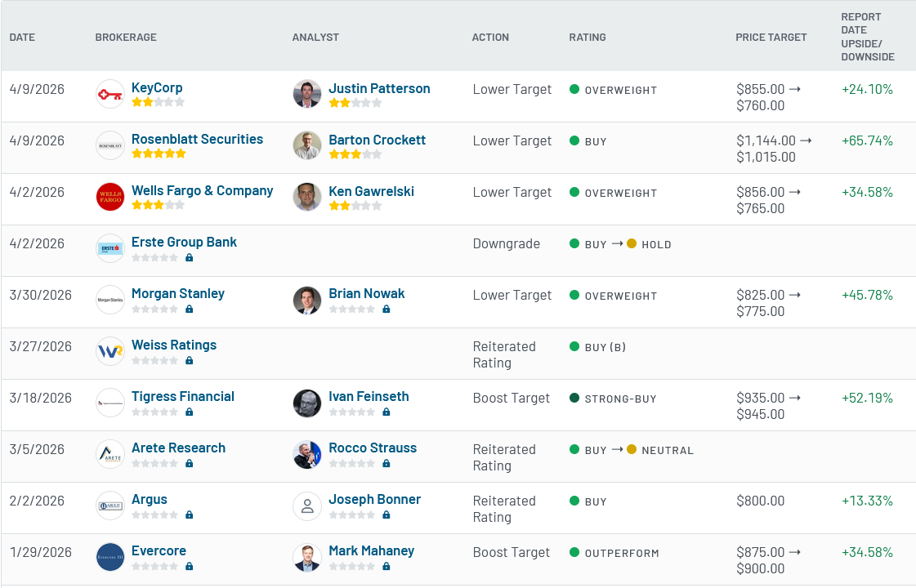The height and width of the screenshot is (588, 916).
Task: Click lock icon under Arete Research
Action: [x=190, y=463]
